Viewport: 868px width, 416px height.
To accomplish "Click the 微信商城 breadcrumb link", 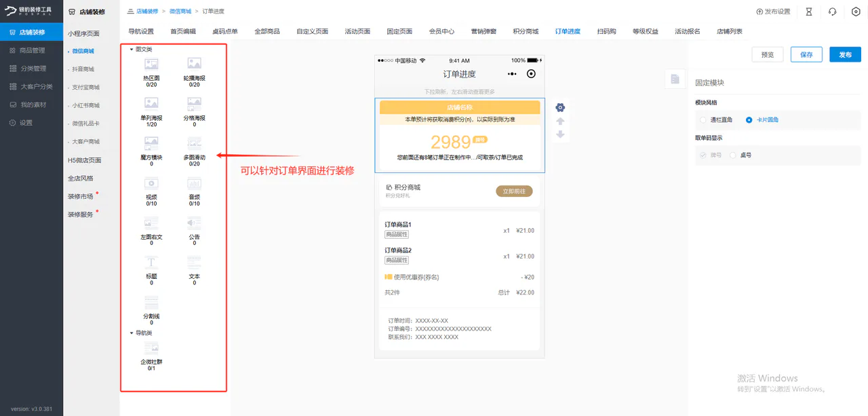I will click(x=180, y=12).
